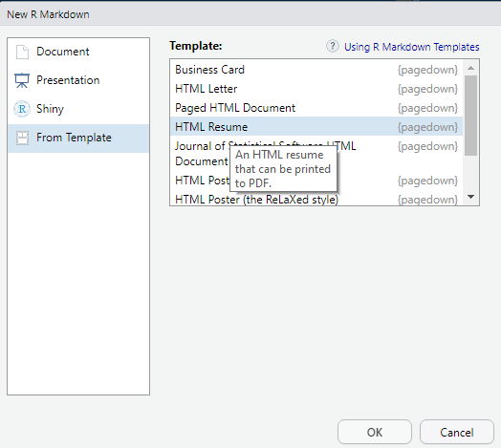Click the question mark help icon
501x448 pixels.
(x=333, y=46)
